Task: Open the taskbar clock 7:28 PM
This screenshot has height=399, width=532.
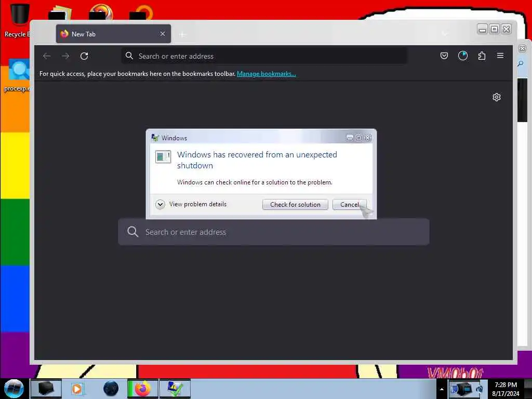Action: click(x=506, y=389)
